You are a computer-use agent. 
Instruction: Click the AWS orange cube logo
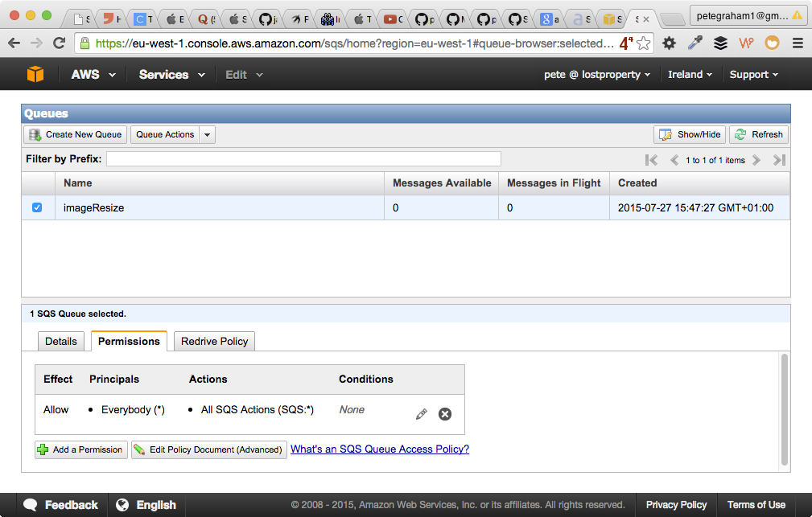click(35, 74)
